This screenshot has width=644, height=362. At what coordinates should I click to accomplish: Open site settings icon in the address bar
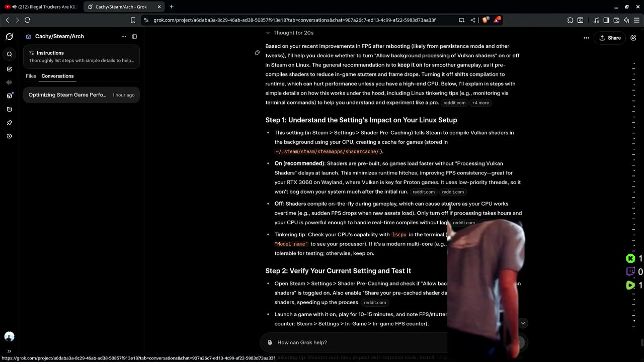(x=146, y=20)
